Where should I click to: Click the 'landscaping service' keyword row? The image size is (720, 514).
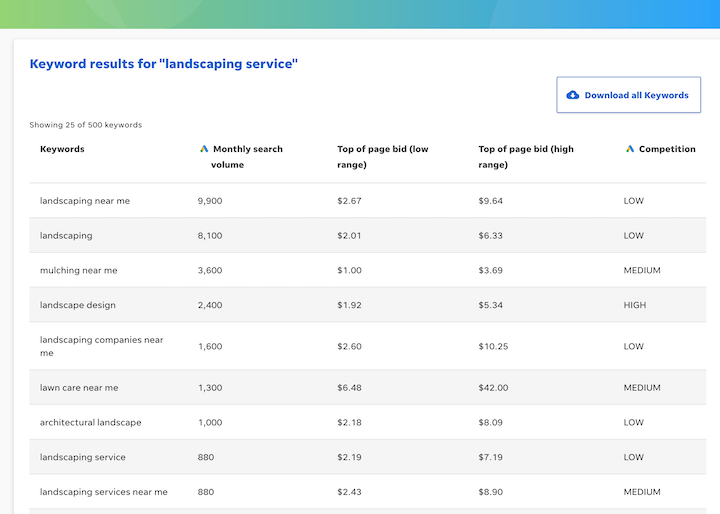(83, 457)
